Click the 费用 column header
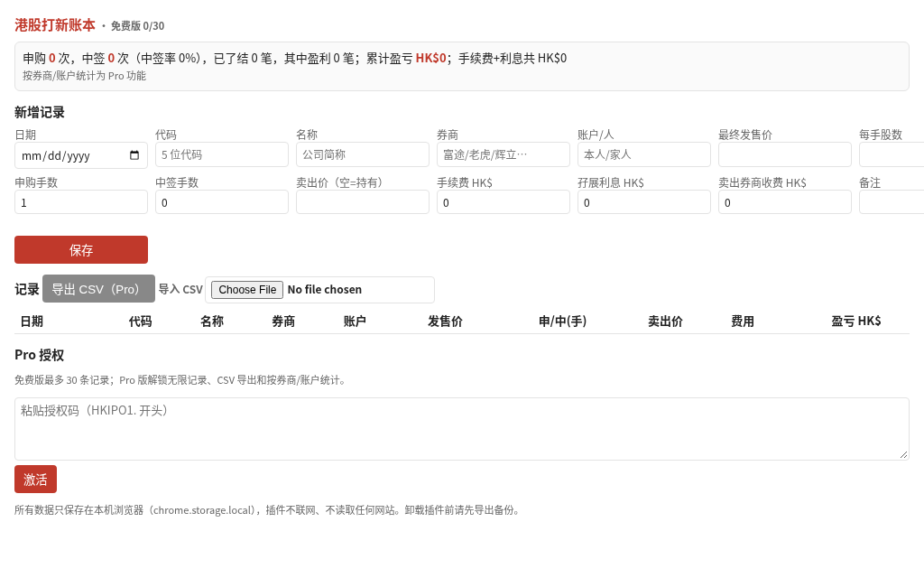Viewport: 924px width, 578px height. coord(743,321)
